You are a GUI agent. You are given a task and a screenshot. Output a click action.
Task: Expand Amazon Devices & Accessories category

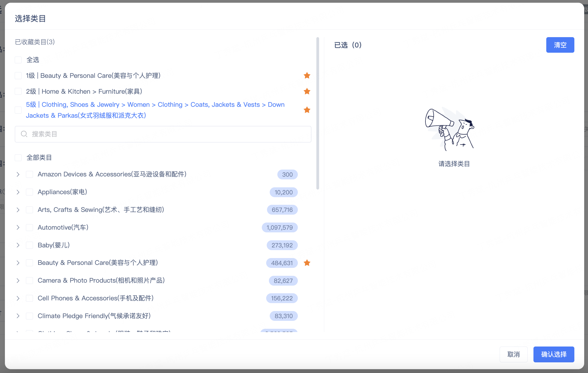18,174
